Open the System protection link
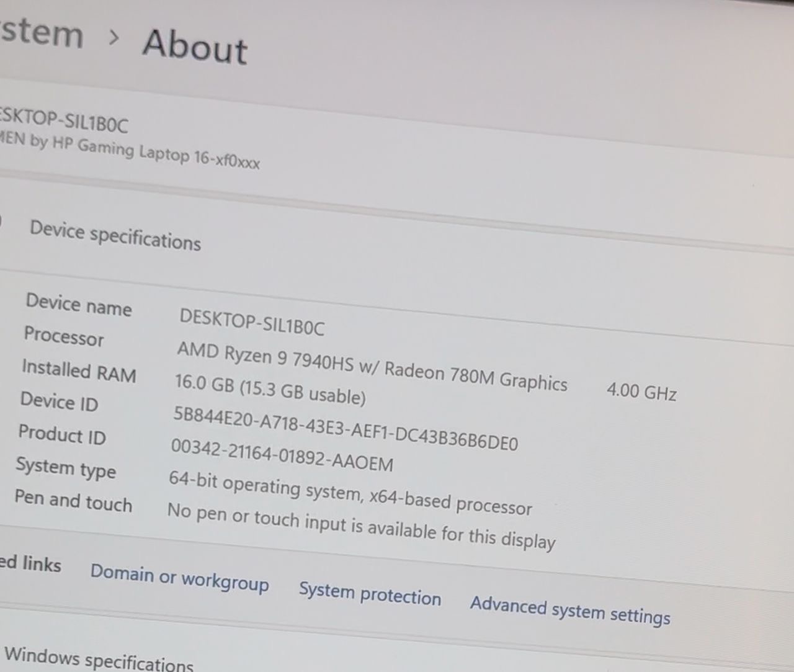 point(370,594)
